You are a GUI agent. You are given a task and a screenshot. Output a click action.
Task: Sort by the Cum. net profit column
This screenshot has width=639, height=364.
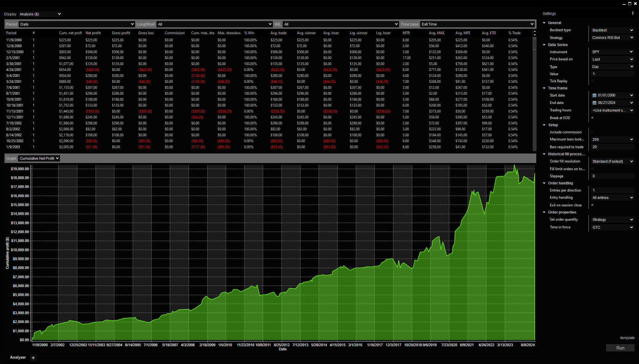click(x=70, y=33)
